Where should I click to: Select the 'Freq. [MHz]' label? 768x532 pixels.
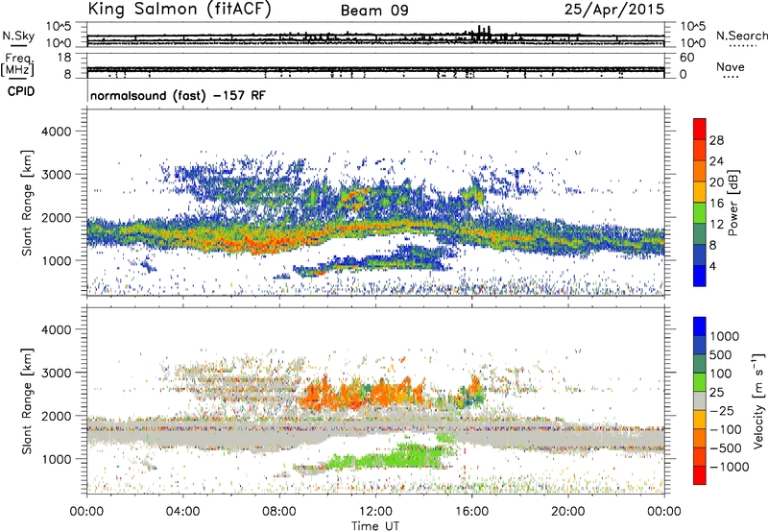tap(18, 64)
